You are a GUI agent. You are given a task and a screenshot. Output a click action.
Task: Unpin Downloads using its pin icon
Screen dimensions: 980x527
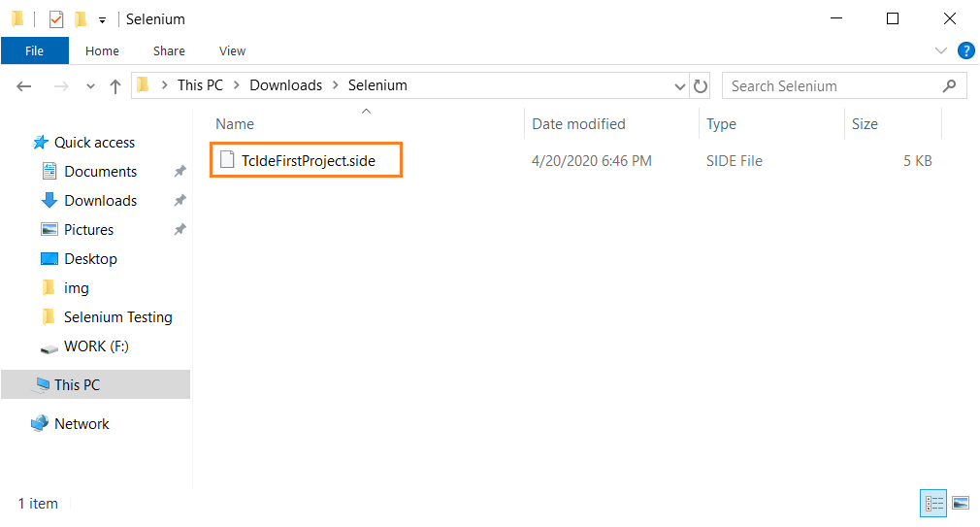pos(180,200)
